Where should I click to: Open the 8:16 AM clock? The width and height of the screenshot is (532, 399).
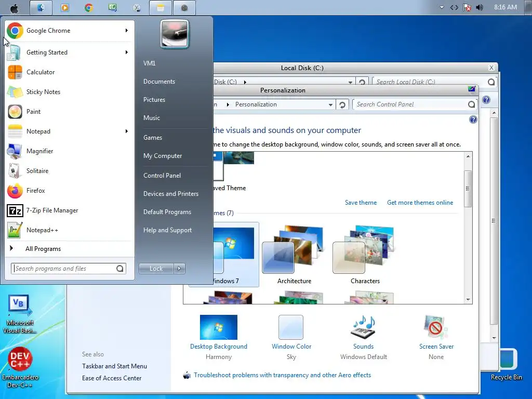pyautogui.click(x=505, y=7)
